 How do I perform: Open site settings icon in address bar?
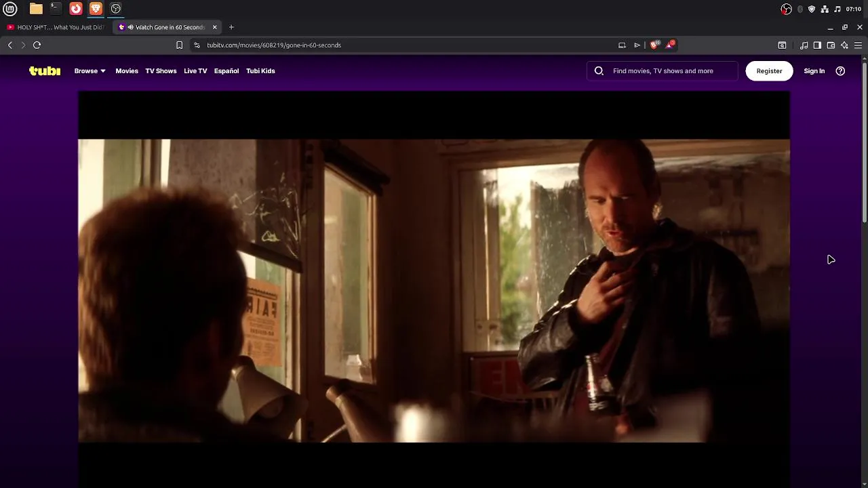click(197, 45)
